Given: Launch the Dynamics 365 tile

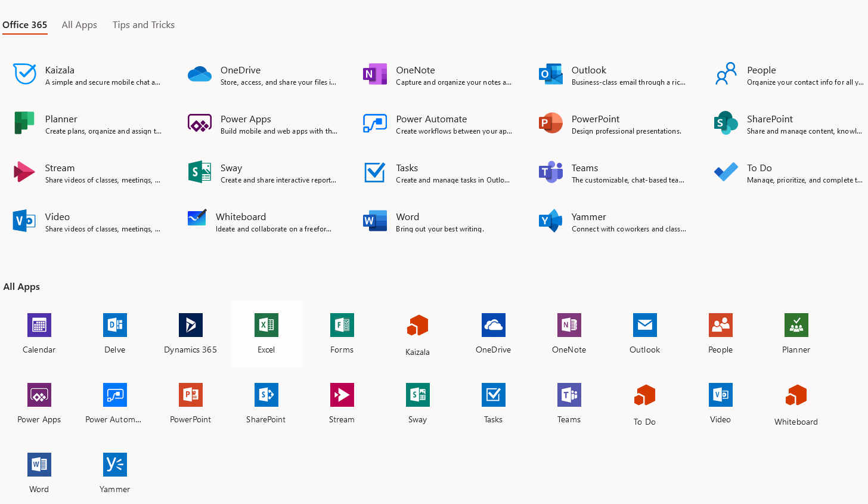Looking at the screenshot, I should pyautogui.click(x=191, y=333).
